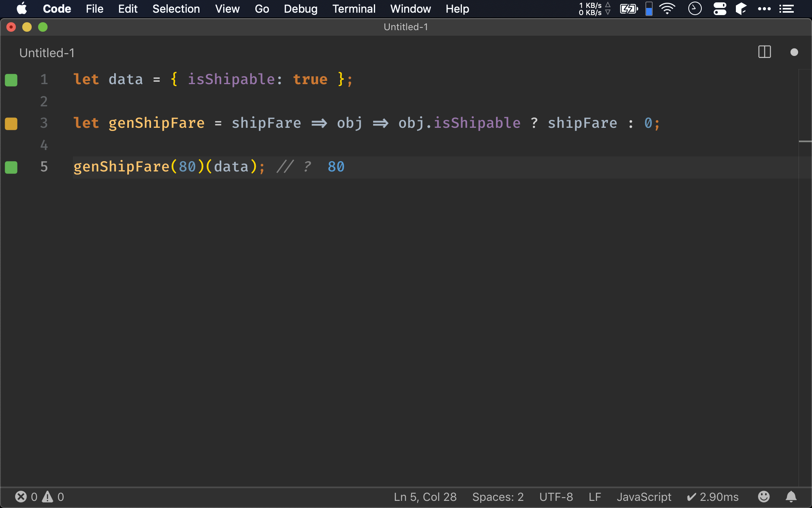Click the green Quokka marker on line 5
The height and width of the screenshot is (508, 812).
click(11, 167)
